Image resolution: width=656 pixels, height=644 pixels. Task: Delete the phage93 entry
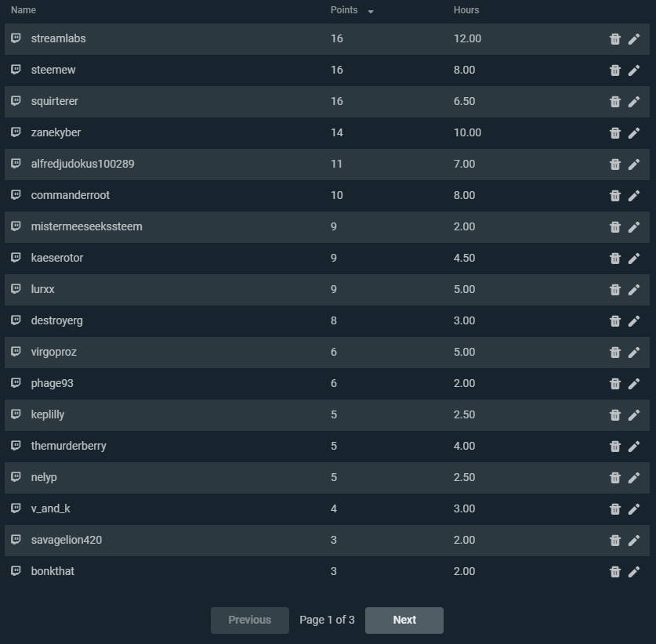click(615, 384)
